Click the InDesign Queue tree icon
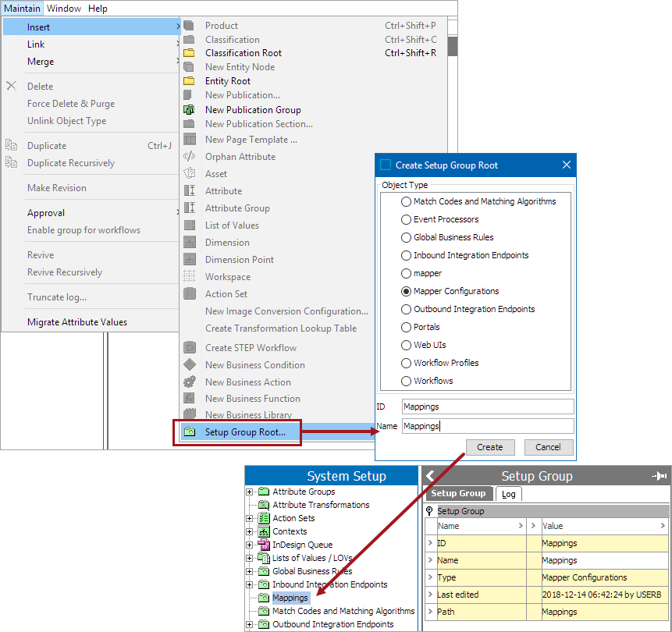The height and width of the screenshot is (632, 672). click(264, 545)
